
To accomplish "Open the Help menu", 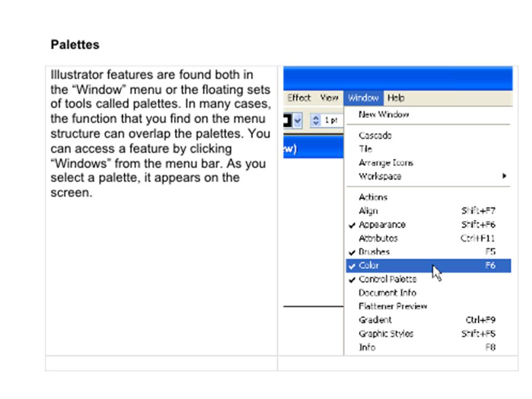I will pyautogui.click(x=396, y=98).
